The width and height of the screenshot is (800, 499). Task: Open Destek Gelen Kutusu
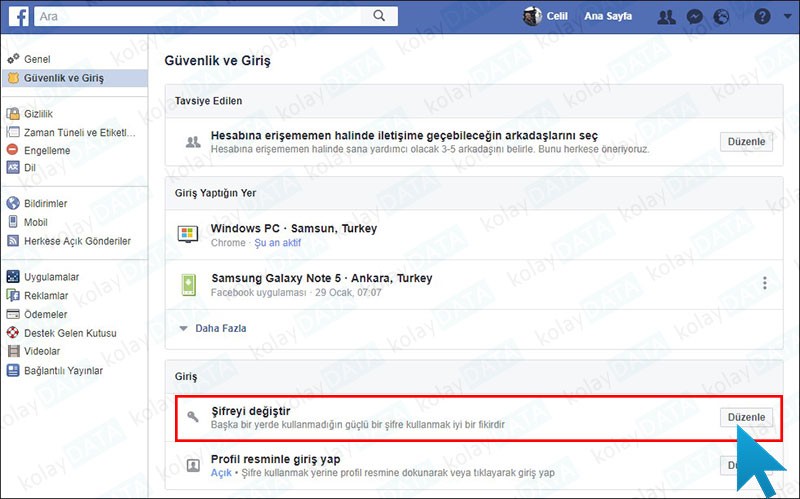coord(70,333)
